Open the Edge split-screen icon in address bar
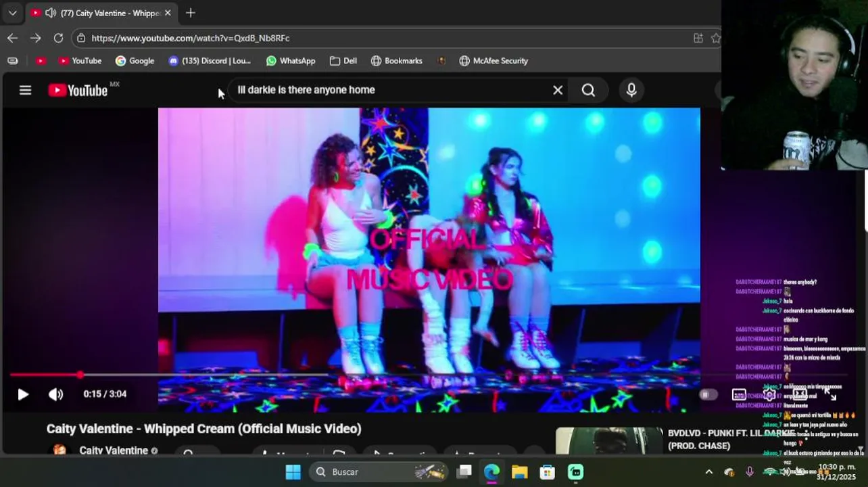The width and height of the screenshot is (868, 487). coord(698,38)
